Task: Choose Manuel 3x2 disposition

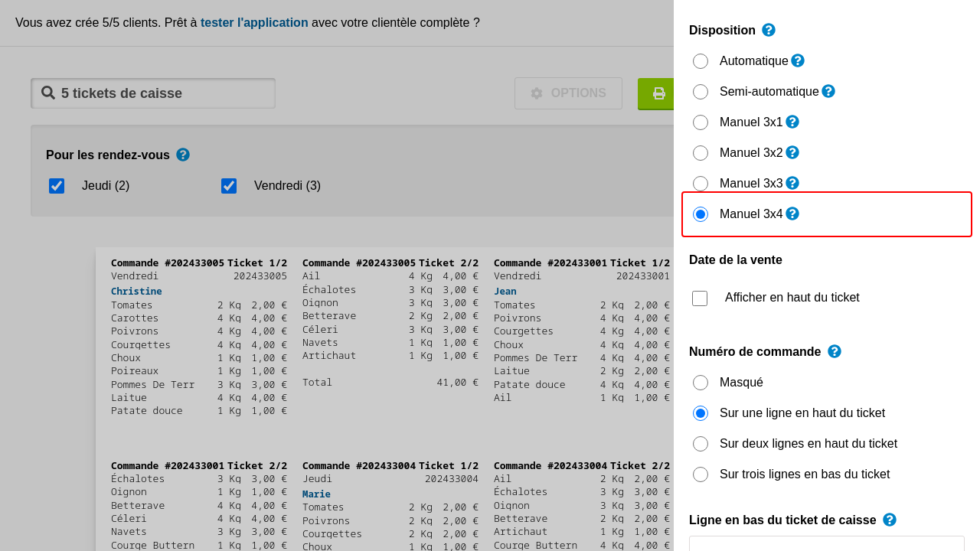Action: (x=701, y=153)
